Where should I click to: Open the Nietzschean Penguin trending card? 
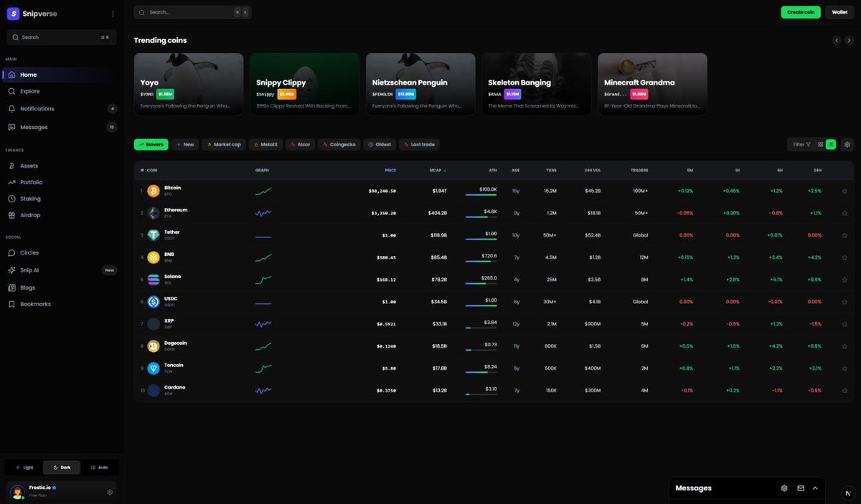pos(420,84)
